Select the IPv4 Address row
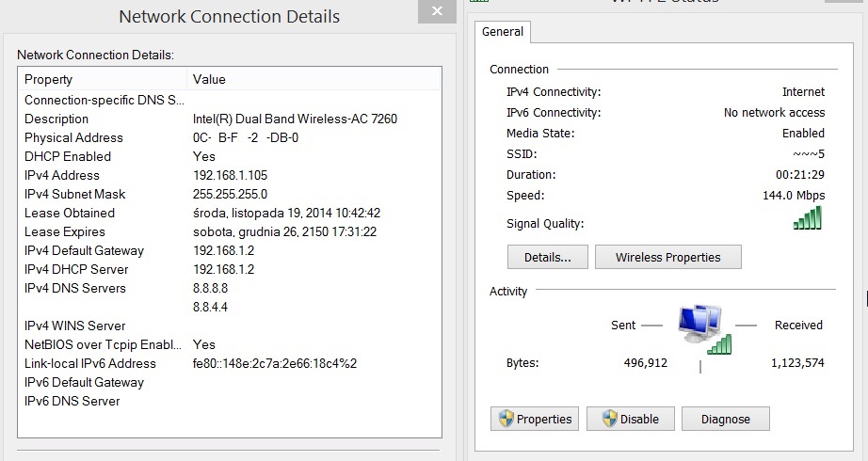The width and height of the screenshot is (868, 461). [x=62, y=175]
